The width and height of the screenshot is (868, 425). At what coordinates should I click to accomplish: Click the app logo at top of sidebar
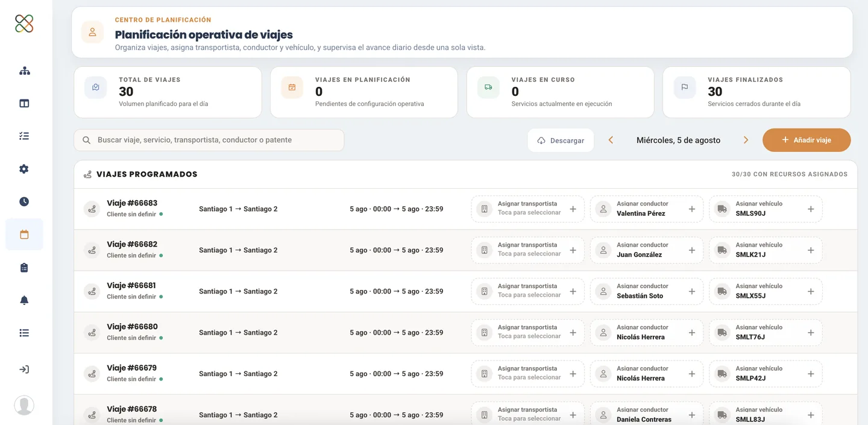(x=24, y=24)
